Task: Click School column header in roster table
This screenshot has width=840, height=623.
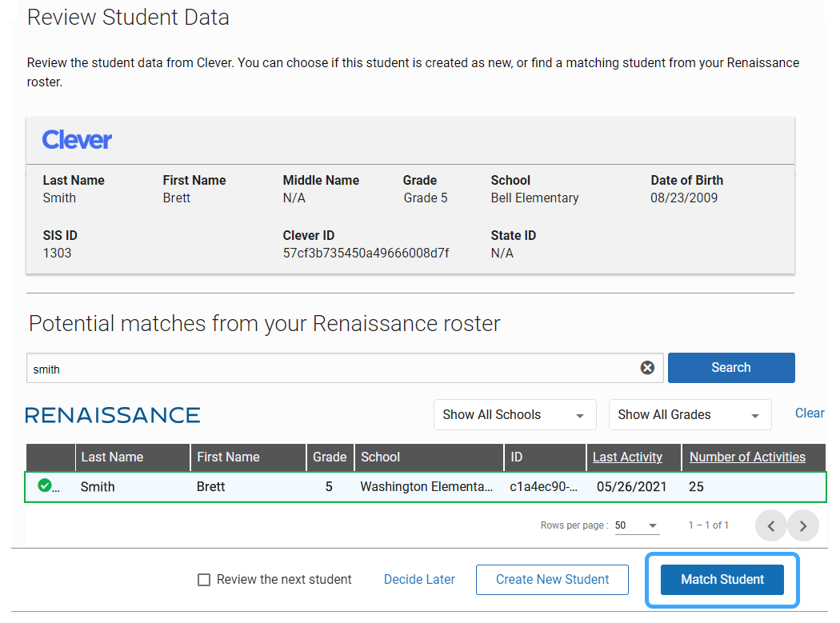Action: [429, 457]
